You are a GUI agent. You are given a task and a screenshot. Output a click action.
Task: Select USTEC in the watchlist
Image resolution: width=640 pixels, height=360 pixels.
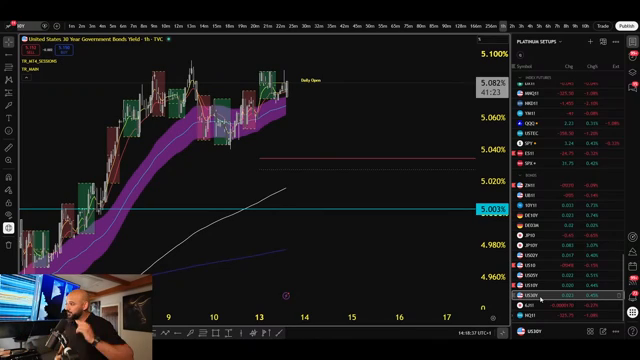pos(567,133)
